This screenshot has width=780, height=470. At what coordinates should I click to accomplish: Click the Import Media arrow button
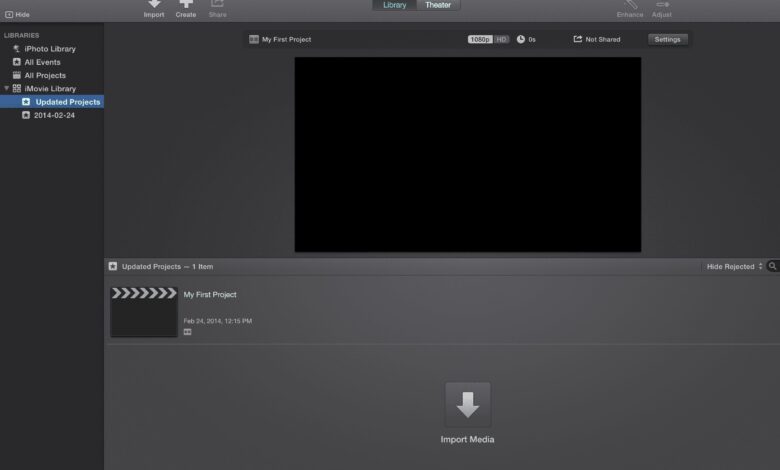[x=468, y=405]
